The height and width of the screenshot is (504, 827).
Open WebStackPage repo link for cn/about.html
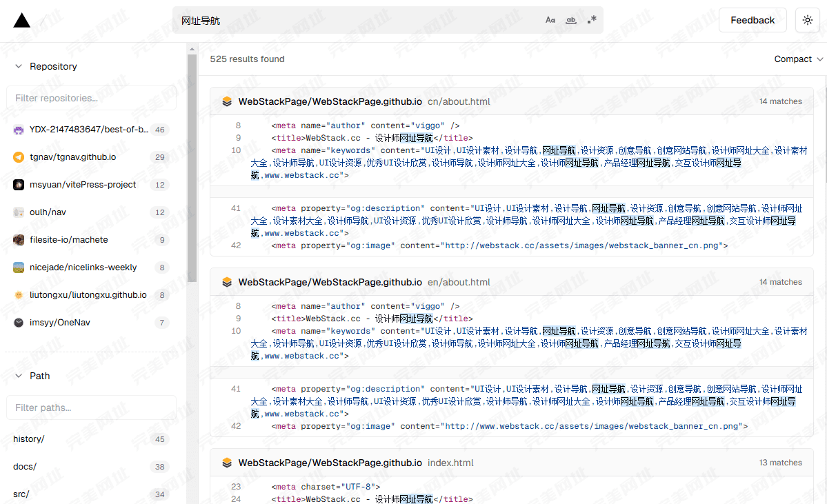tap(330, 102)
